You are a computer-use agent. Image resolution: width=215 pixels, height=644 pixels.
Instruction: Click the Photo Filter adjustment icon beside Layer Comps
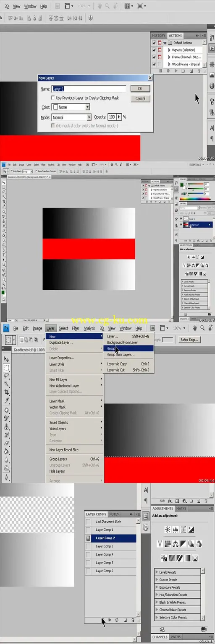point(191,544)
